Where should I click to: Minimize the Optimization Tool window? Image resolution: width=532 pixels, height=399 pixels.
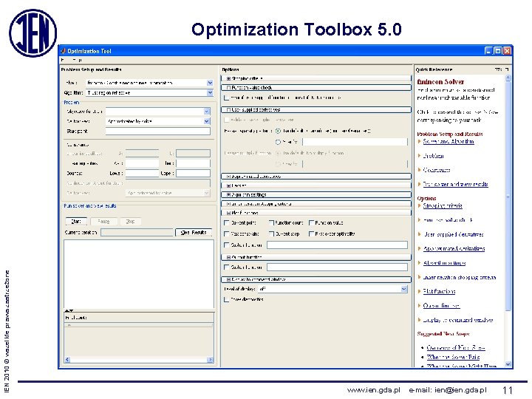[x=488, y=51]
